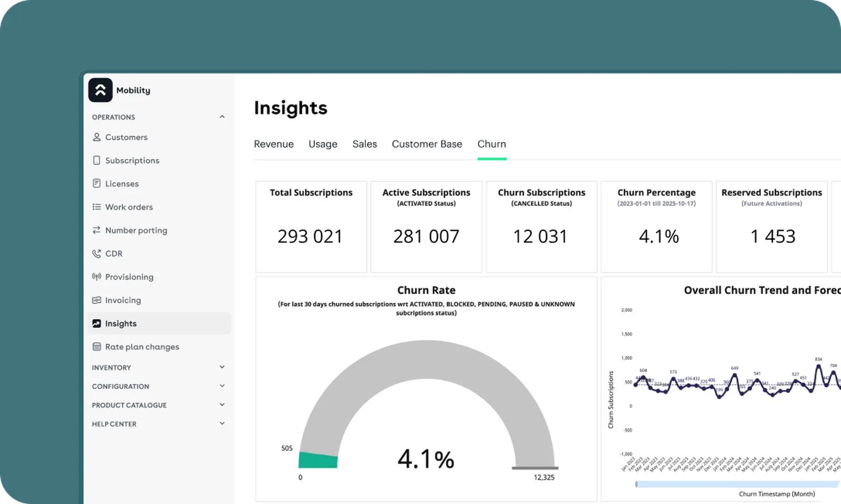841x504 pixels.
Task: Open Customers via its person icon
Action: coord(97,137)
